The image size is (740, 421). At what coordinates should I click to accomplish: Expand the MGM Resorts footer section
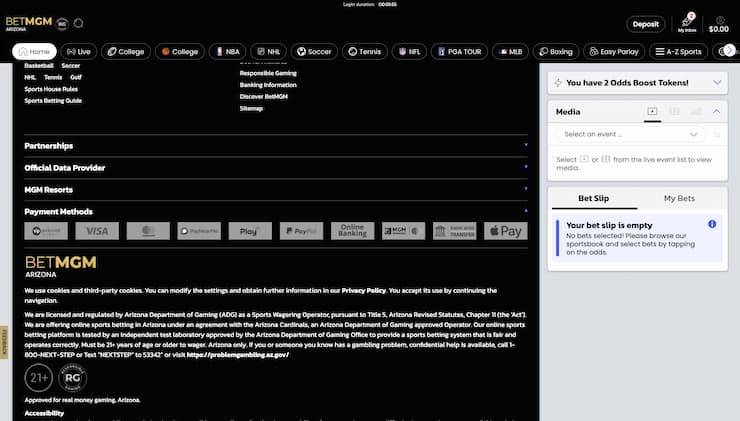[x=276, y=190]
